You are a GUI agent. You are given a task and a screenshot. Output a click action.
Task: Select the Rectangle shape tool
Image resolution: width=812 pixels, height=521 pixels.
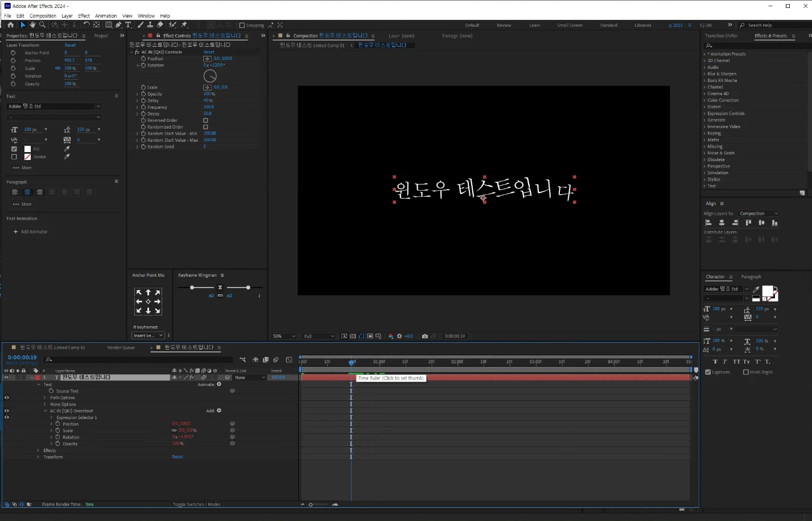click(x=108, y=25)
